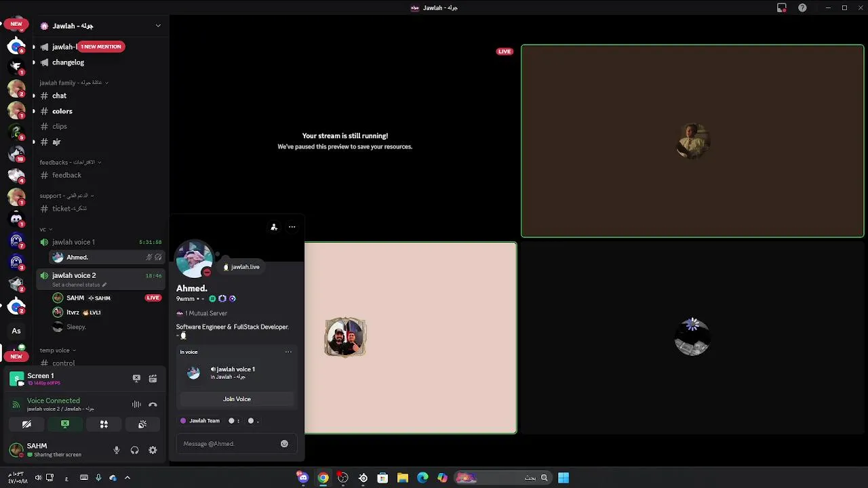Click add friend icon on Ahmed profile

point(274,227)
